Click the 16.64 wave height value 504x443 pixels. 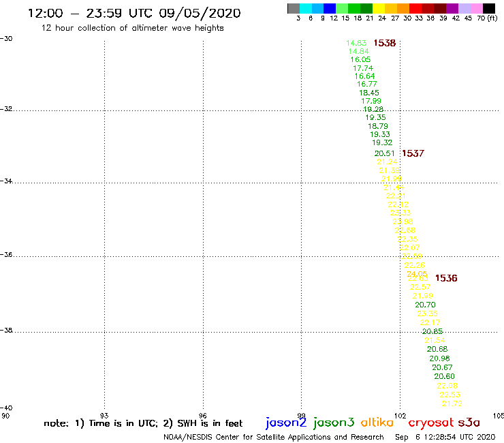coord(364,76)
